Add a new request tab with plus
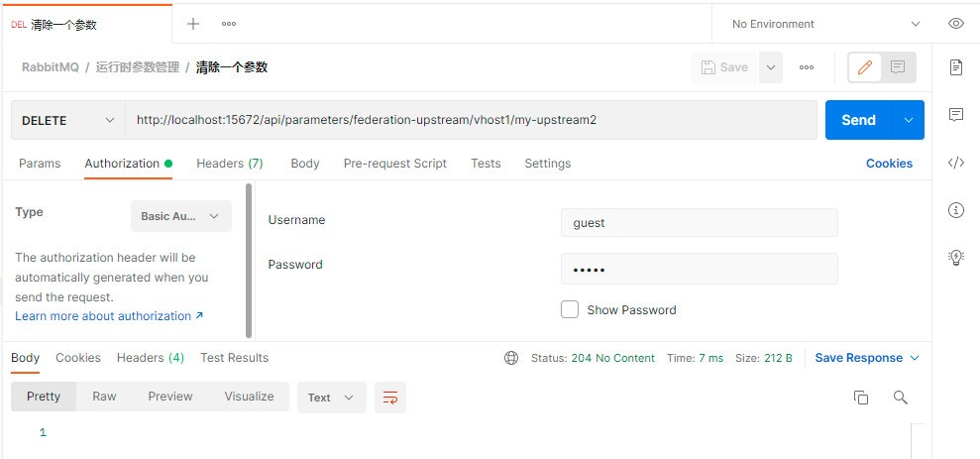The image size is (980, 459). 193,24
